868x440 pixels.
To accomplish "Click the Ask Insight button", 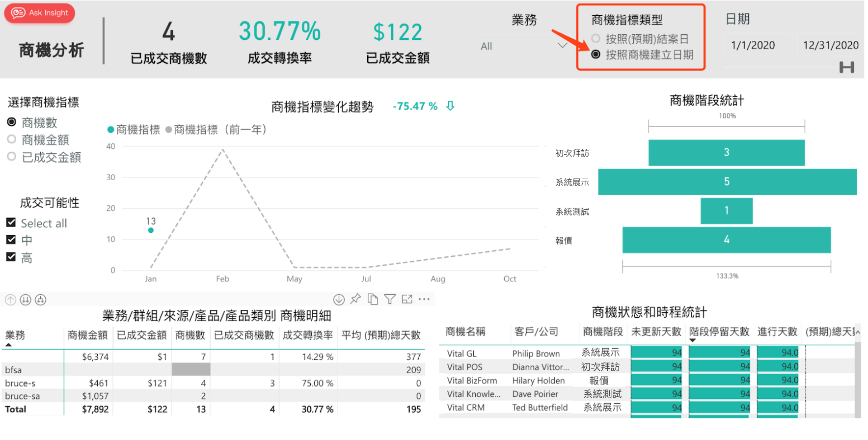I will tap(40, 13).
